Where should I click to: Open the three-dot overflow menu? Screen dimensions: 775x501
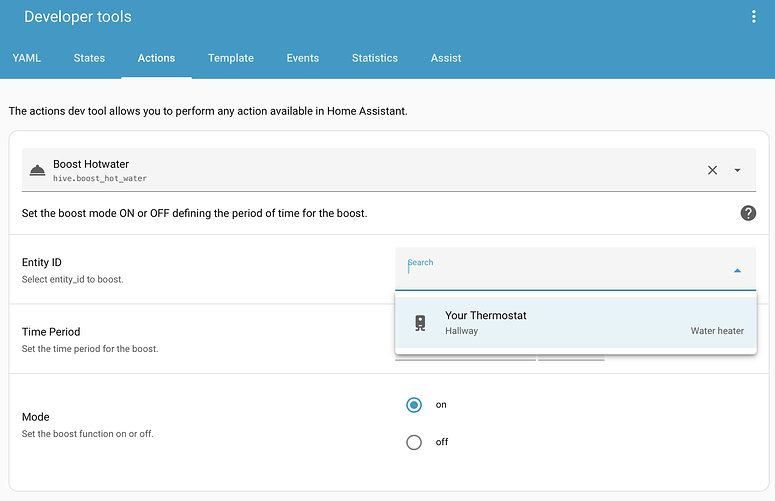click(x=753, y=16)
